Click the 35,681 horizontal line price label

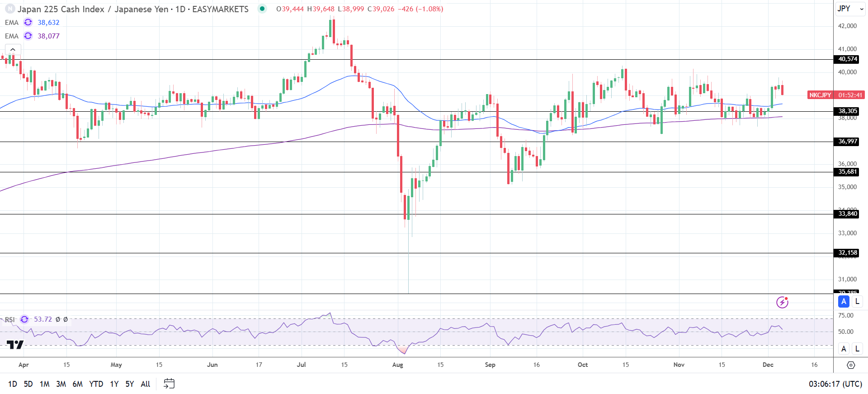(846, 172)
